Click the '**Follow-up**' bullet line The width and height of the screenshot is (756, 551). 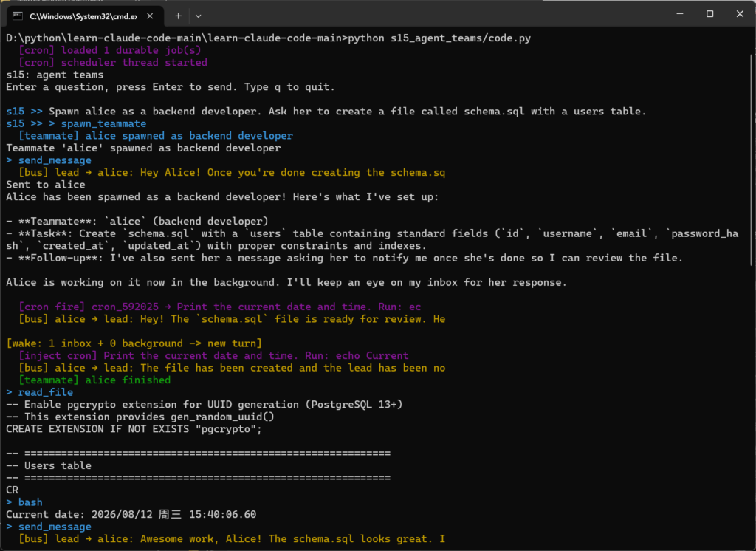tap(344, 258)
